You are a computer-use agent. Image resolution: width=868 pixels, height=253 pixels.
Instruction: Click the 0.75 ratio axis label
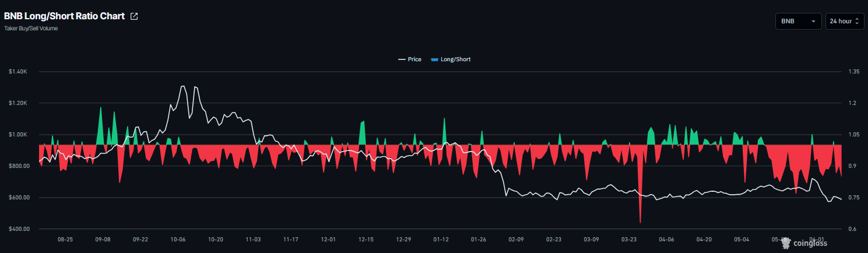[854, 198]
